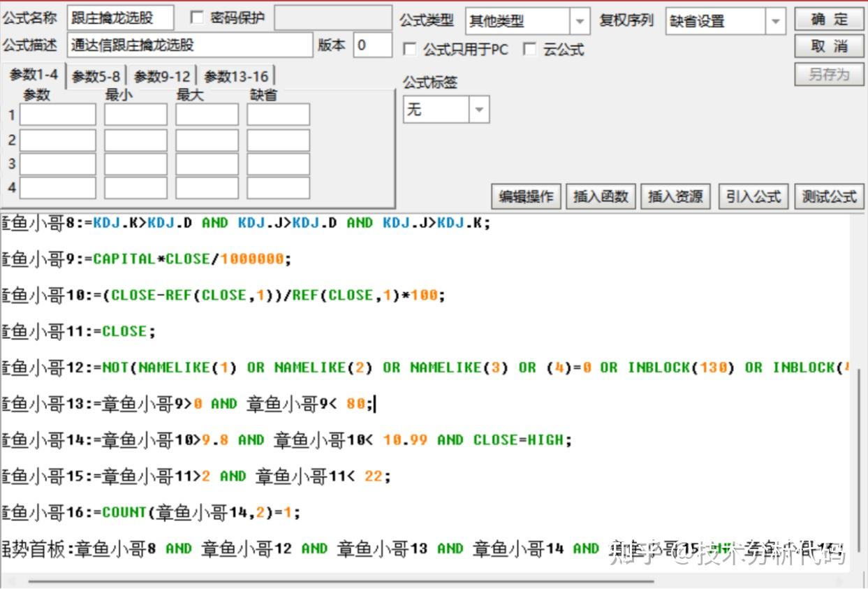Click the 公式描述 input field

tap(190, 45)
